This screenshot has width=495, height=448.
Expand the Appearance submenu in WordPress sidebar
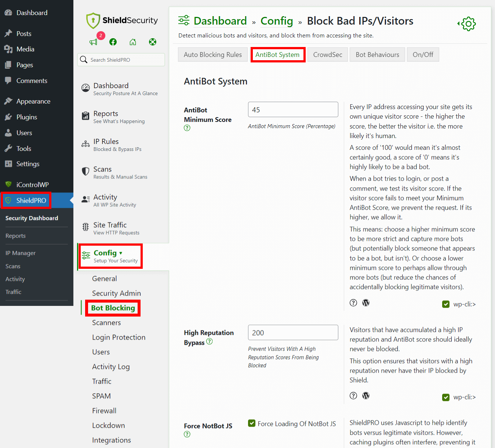tap(33, 101)
